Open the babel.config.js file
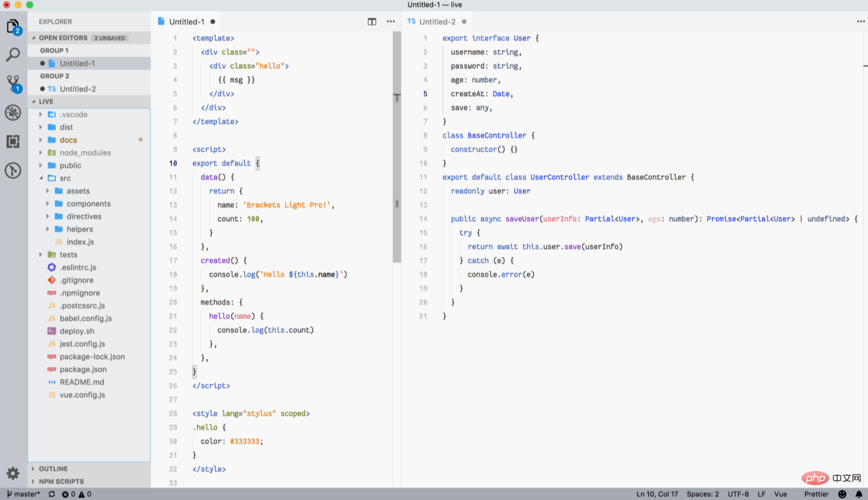Viewport: 868px width, 500px height. coord(89,318)
